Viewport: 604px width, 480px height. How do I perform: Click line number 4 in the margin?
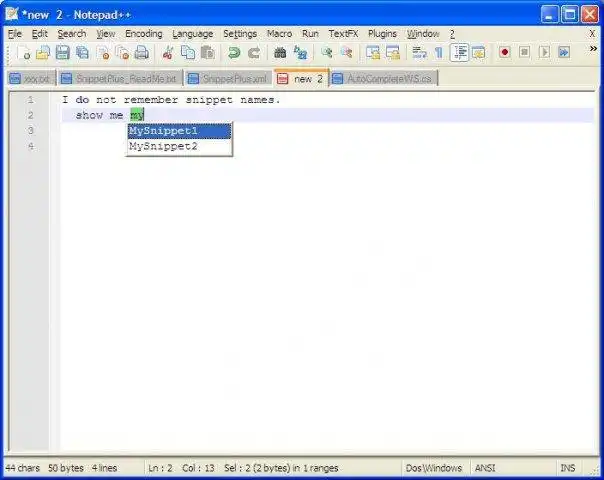point(30,146)
